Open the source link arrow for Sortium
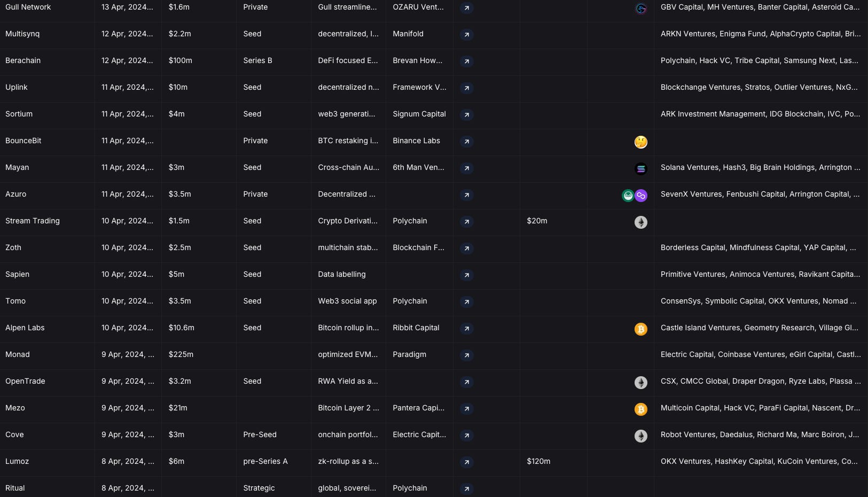The image size is (868, 497). click(467, 115)
